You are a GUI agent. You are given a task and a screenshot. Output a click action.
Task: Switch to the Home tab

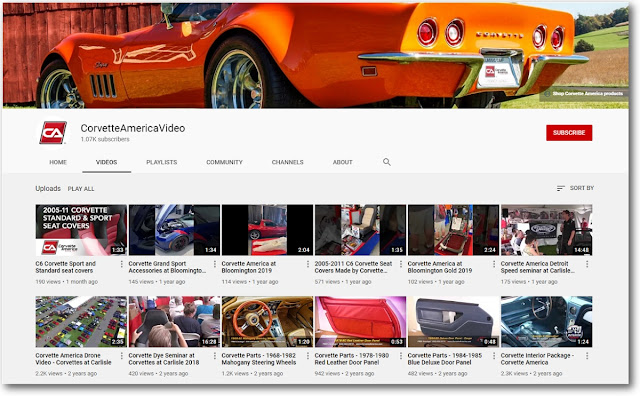58,162
